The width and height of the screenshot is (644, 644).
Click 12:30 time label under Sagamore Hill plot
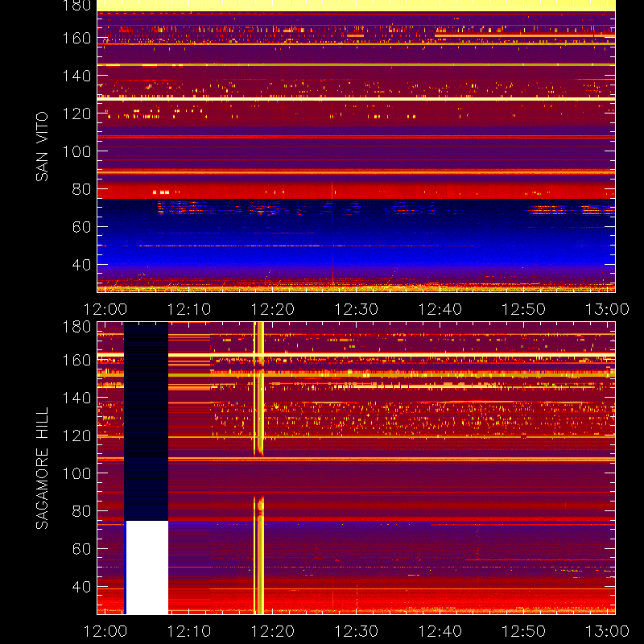pos(357,631)
